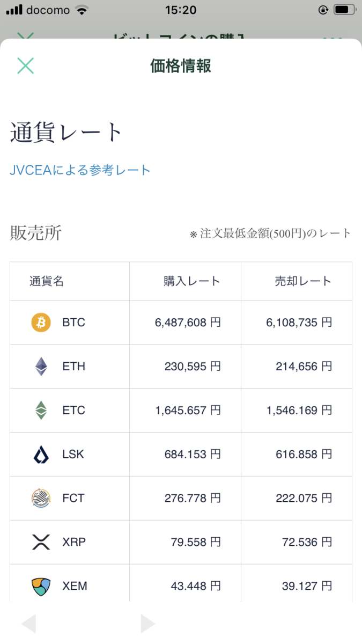Select the 購入レート column header
Viewport: 362px width, 644px height.
tap(192, 281)
